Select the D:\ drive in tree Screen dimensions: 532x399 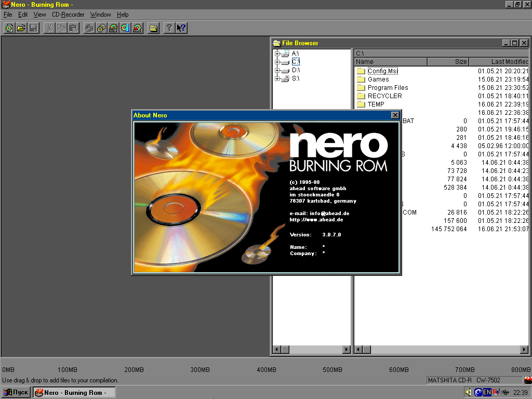click(296, 70)
